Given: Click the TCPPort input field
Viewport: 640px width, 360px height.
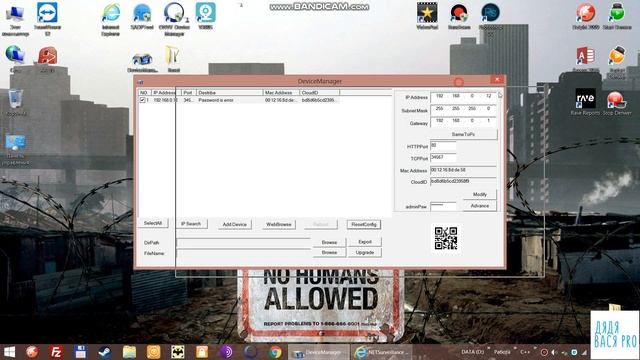Looking at the screenshot, I should point(443,158).
